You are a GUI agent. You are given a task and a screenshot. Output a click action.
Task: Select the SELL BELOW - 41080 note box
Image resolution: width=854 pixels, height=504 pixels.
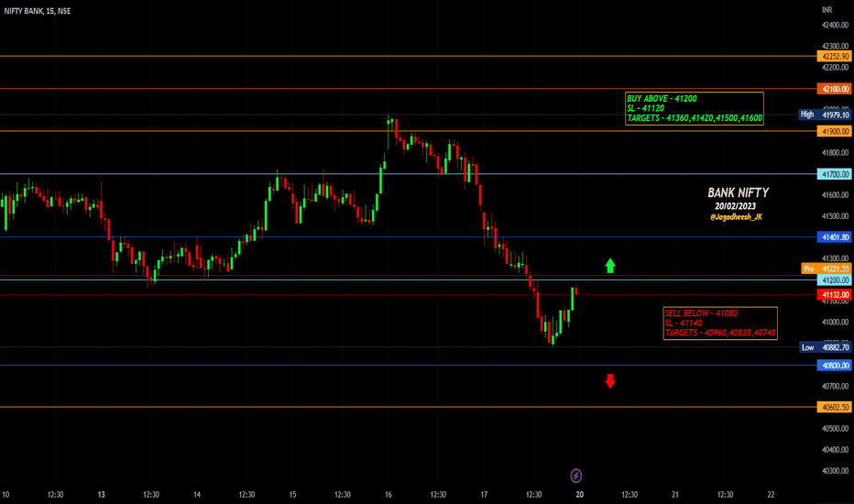click(x=720, y=323)
